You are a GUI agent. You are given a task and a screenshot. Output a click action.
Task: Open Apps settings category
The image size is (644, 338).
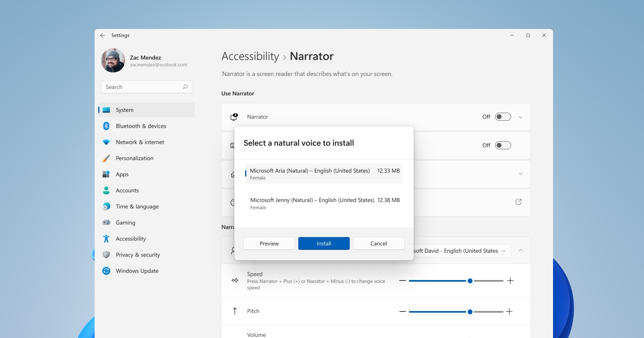point(147,174)
